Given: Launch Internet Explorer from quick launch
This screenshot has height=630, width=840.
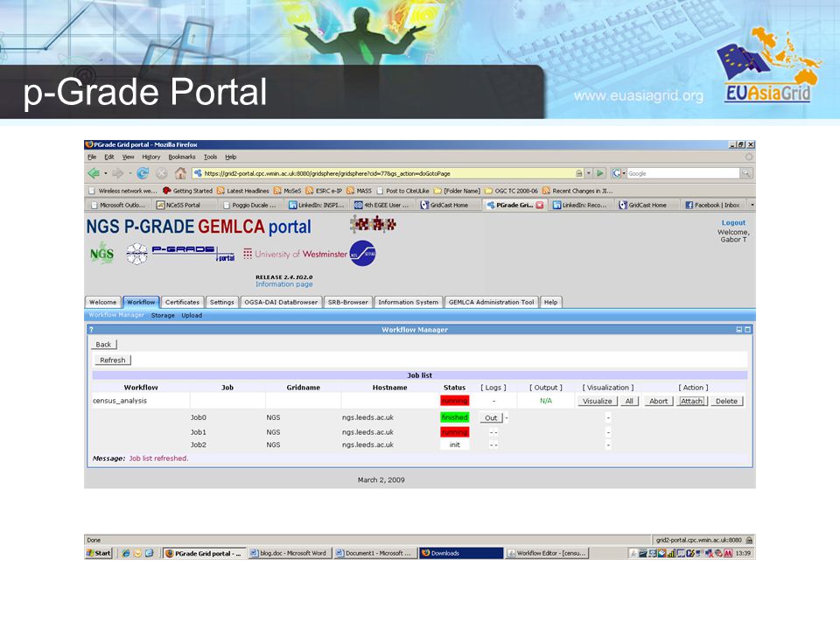Looking at the screenshot, I should pyautogui.click(x=125, y=553).
